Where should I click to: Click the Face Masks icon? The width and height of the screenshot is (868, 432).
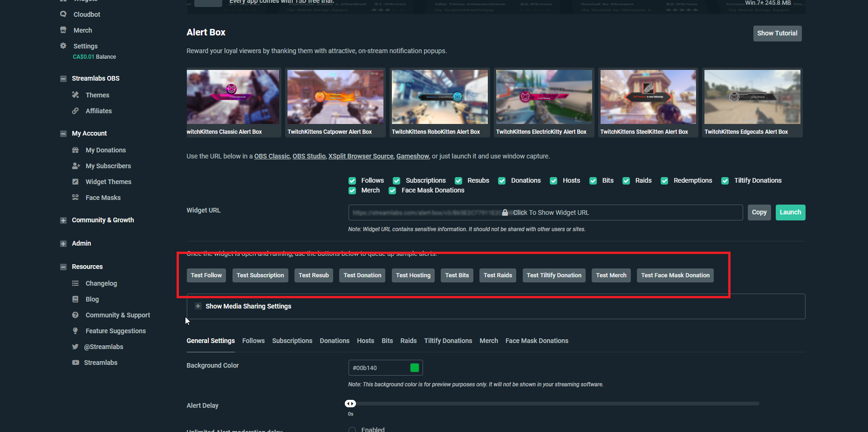coord(75,198)
